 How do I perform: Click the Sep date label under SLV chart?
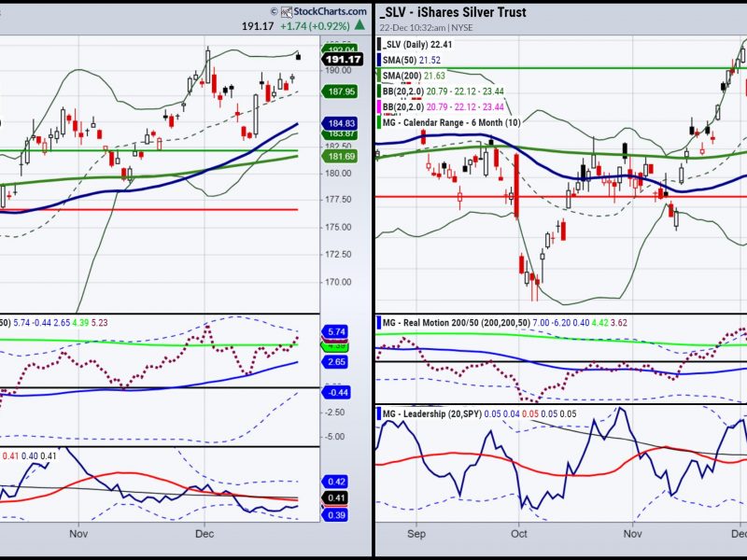[x=416, y=534]
